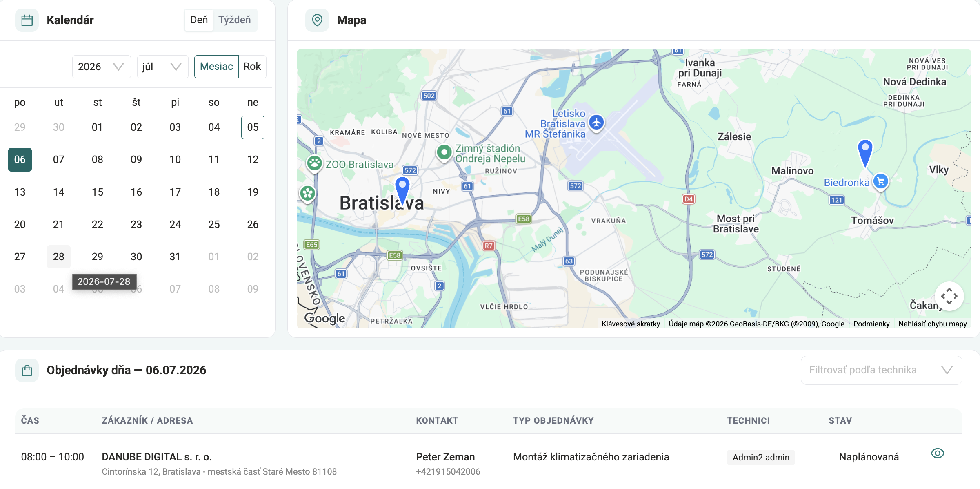Click the Google logo on the map
980x489 pixels.
coord(324,318)
